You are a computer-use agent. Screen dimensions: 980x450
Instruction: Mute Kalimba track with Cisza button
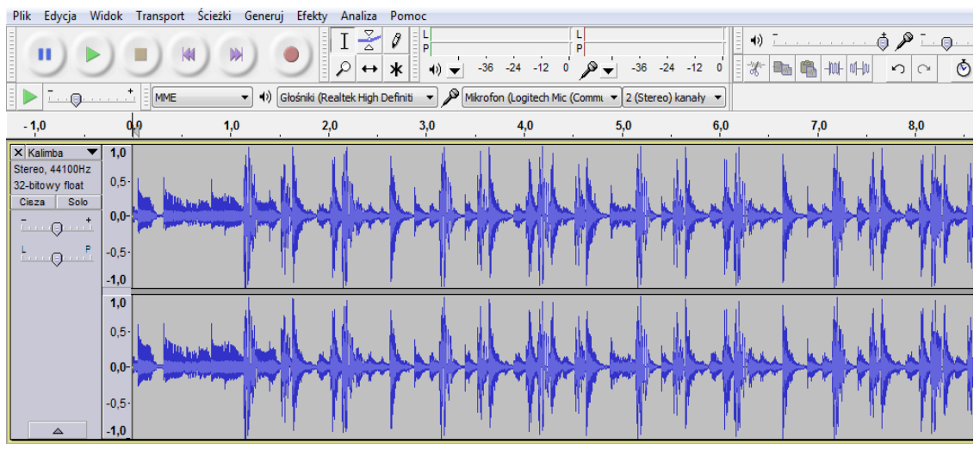[x=33, y=202]
